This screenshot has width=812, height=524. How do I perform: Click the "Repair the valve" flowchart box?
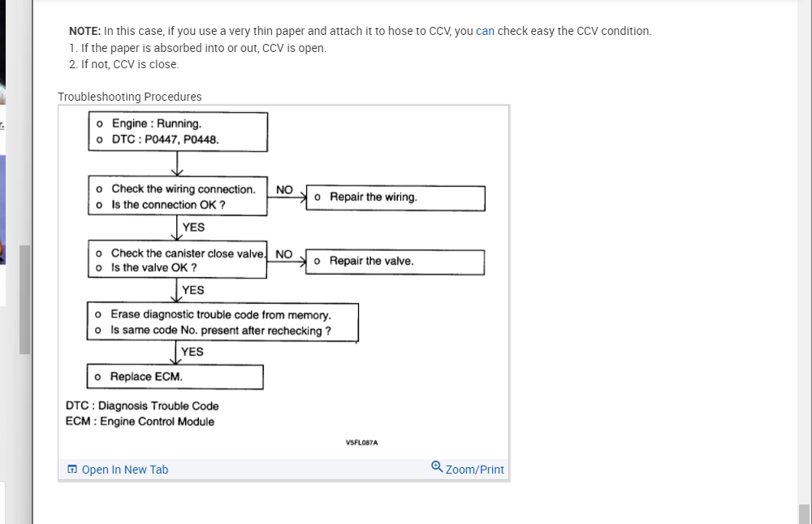point(395,262)
